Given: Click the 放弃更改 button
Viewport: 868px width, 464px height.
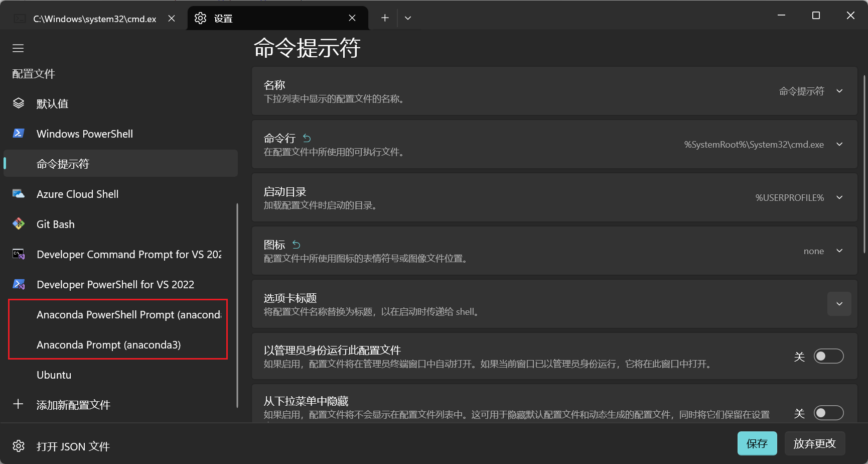Looking at the screenshot, I should pos(815,443).
